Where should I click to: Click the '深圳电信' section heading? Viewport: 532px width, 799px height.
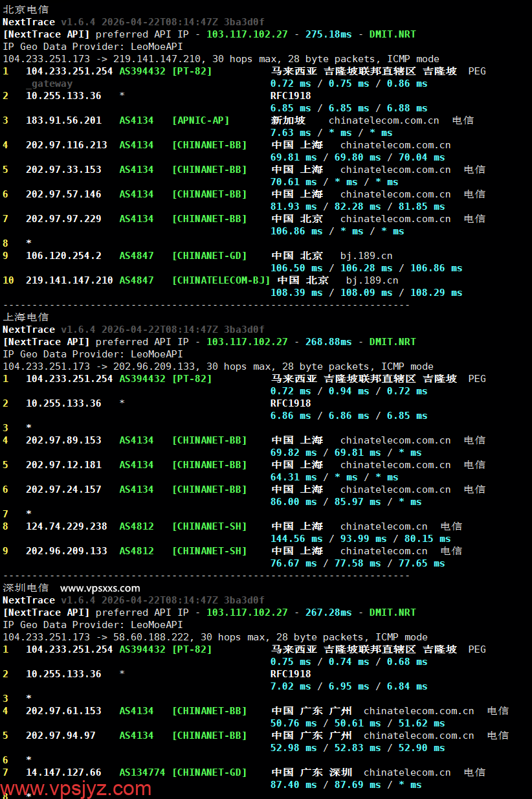coord(26,588)
